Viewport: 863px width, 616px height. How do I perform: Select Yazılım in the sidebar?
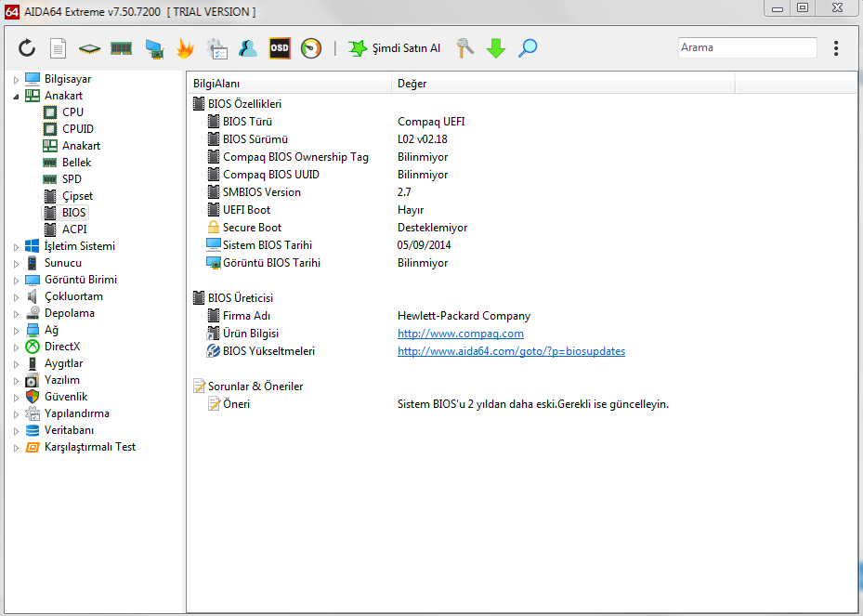click(x=61, y=380)
